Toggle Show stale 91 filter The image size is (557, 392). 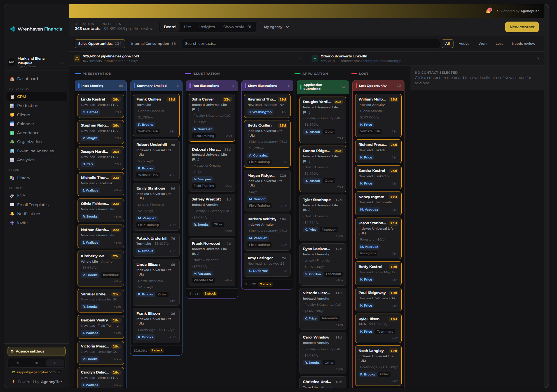[x=237, y=27]
